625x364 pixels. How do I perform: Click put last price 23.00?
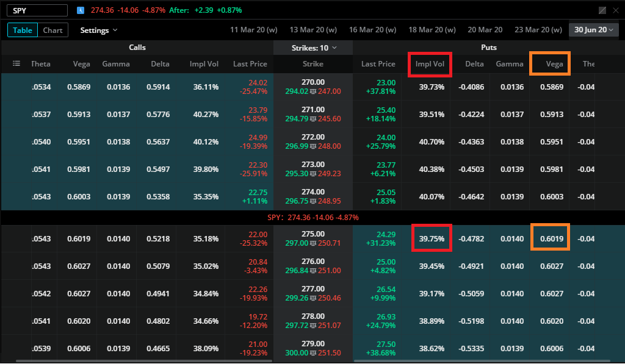click(x=386, y=83)
